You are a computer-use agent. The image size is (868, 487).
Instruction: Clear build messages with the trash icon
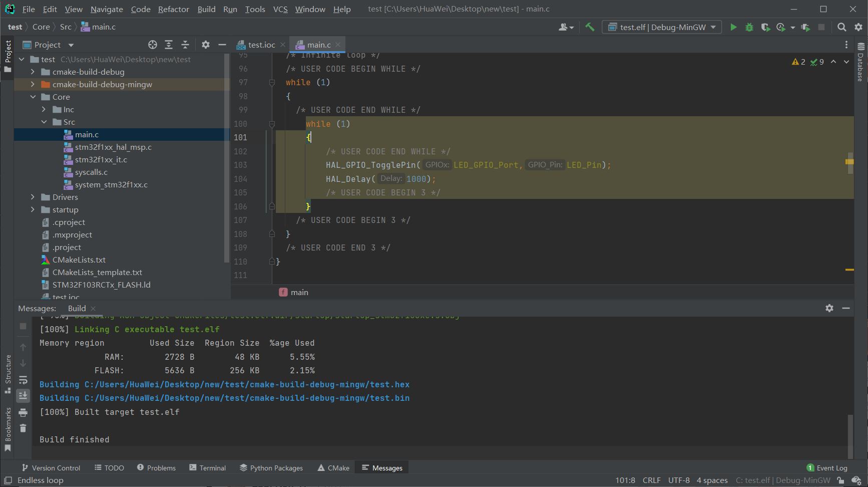23,428
